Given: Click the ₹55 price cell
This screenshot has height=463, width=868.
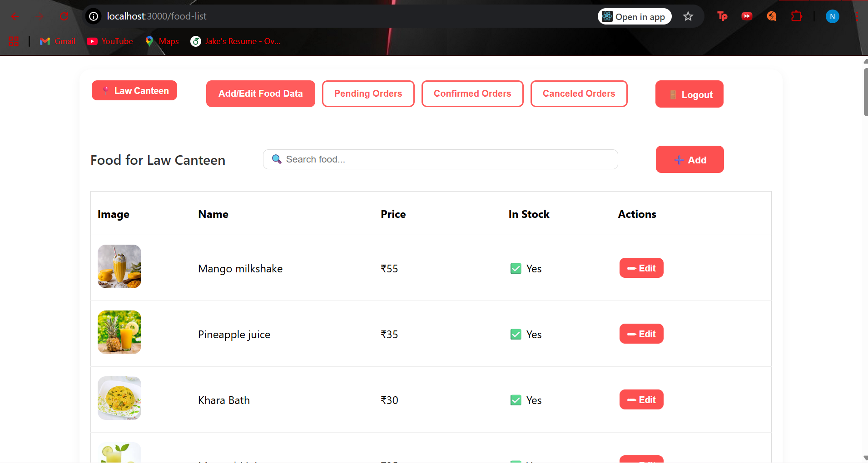Looking at the screenshot, I should click(x=389, y=269).
